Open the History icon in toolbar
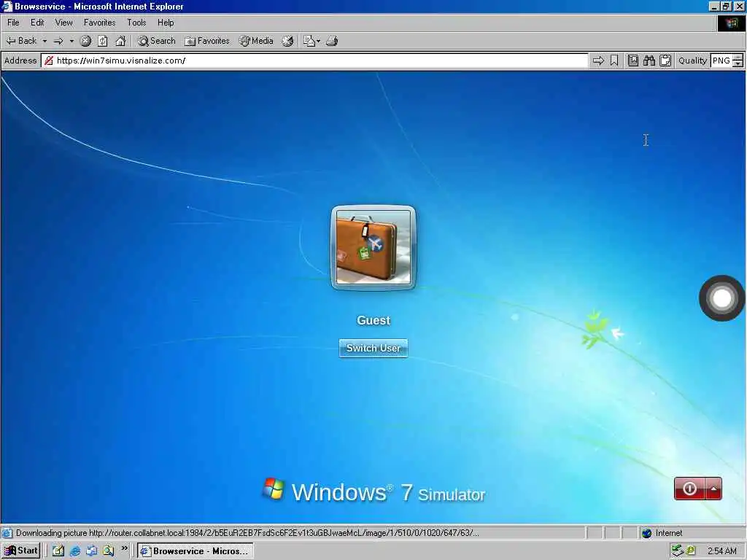The image size is (747, 560). [287, 41]
